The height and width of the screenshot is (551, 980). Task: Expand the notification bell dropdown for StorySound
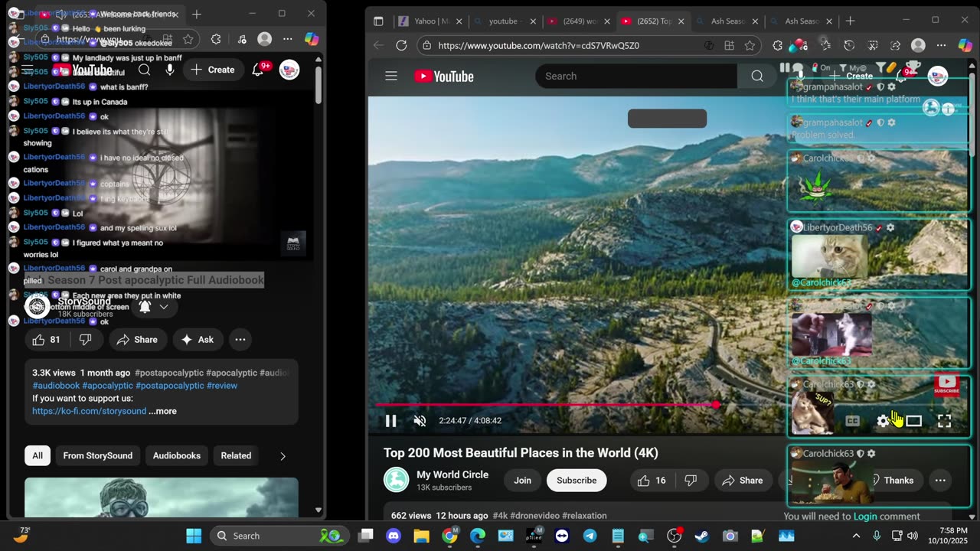tap(163, 307)
